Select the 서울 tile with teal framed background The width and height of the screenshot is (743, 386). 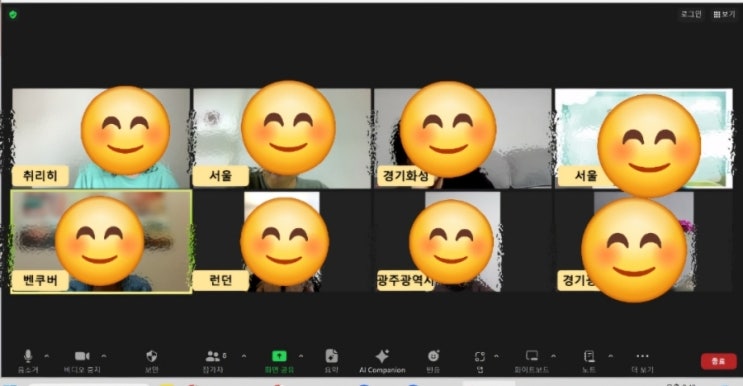point(643,138)
